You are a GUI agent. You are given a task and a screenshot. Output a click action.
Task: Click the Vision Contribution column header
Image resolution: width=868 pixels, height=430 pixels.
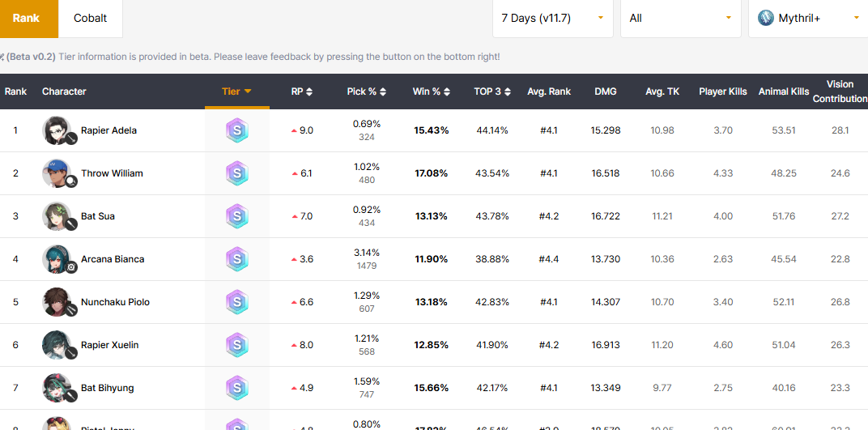840,92
